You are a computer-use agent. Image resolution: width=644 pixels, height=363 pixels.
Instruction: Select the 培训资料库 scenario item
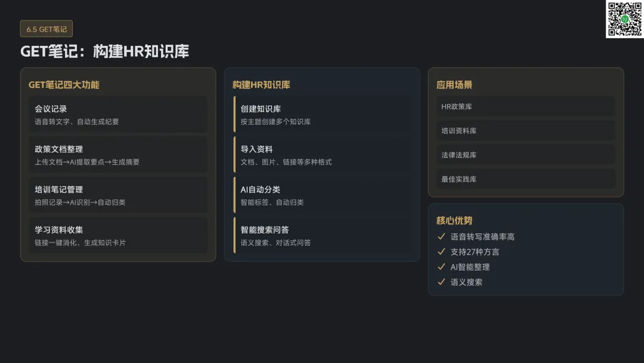click(x=526, y=131)
